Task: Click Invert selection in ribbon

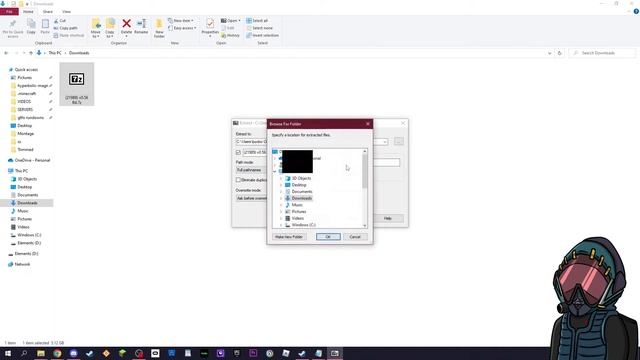Action: click(x=262, y=36)
